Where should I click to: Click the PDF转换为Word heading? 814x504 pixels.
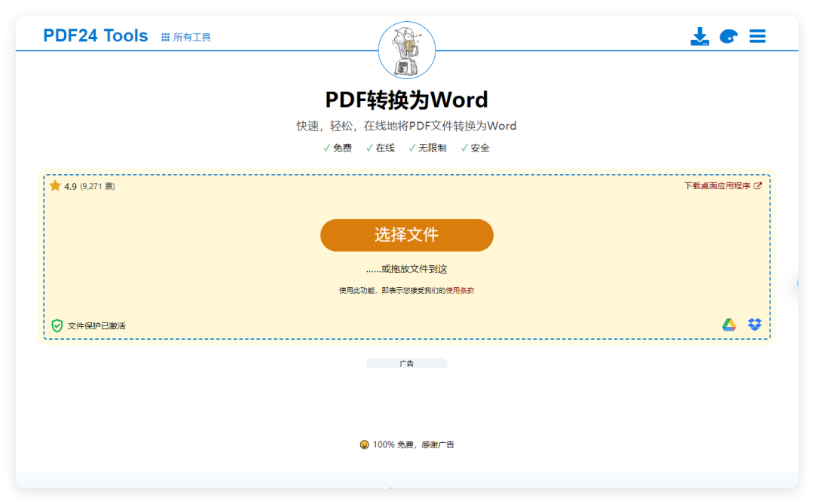(x=406, y=99)
